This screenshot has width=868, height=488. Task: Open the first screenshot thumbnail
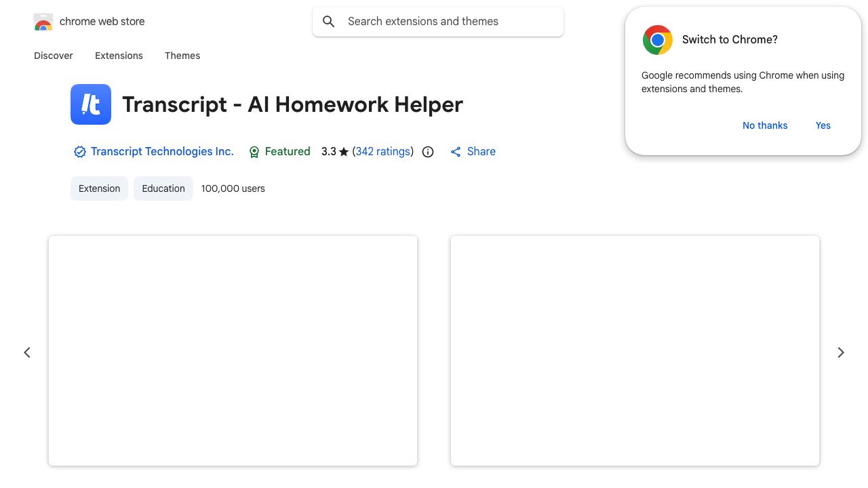[x=233, y=350]
